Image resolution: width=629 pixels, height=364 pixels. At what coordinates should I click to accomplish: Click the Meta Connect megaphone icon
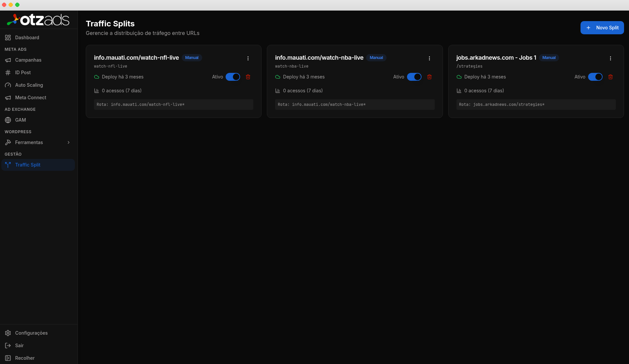point(8,98)
